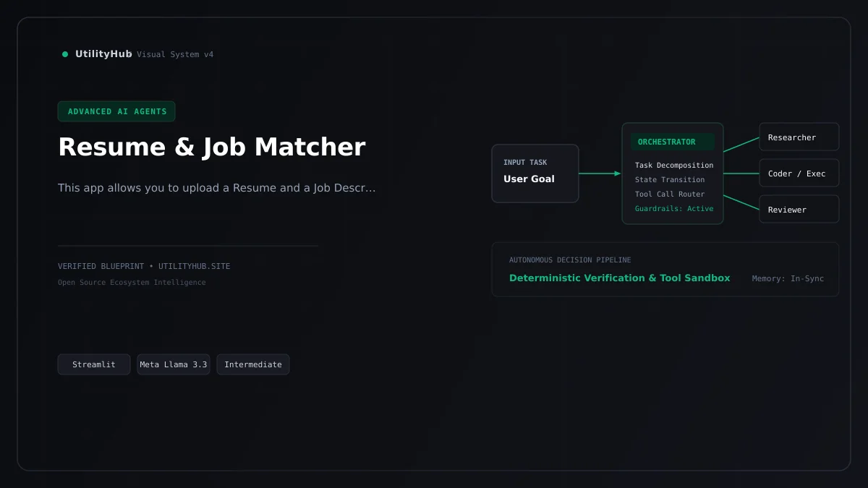Click the Resume & Job Matcher title
Screen dimensions: 868x488
(212, 147)
